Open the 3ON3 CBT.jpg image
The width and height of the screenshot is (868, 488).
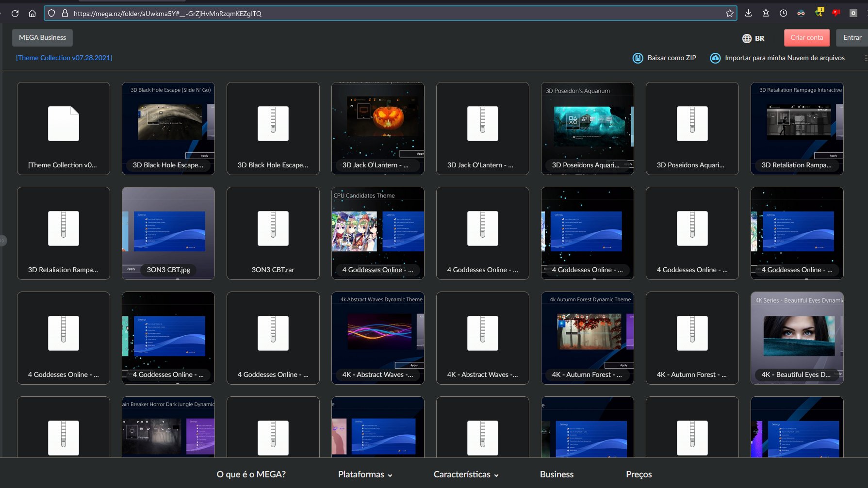click(168, 233)
